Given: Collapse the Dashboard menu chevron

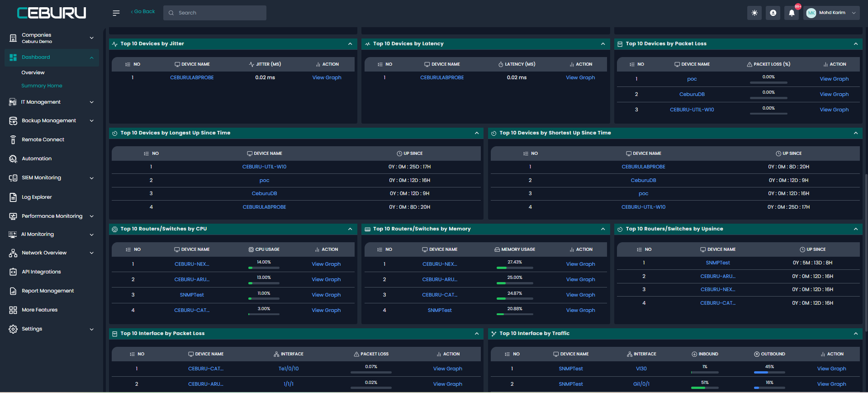Looking at the screenshot, I should pos(92,58).
